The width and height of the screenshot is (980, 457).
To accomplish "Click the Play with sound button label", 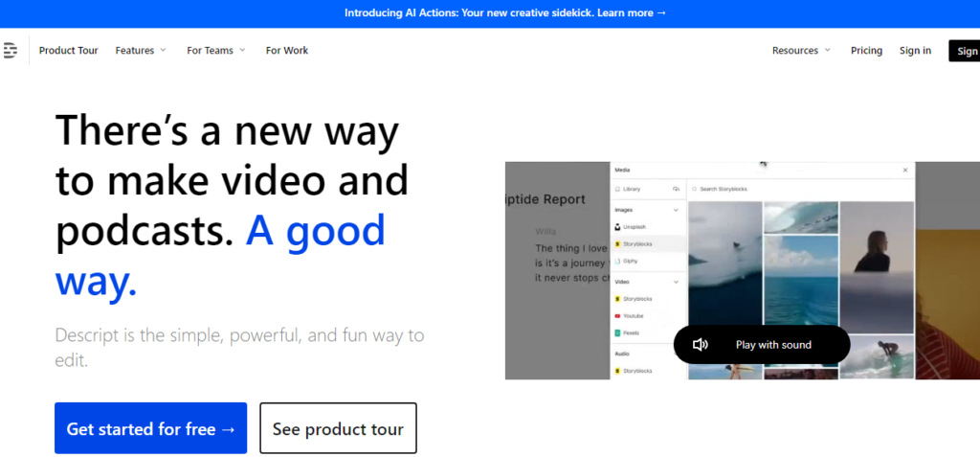I will 773,345.
